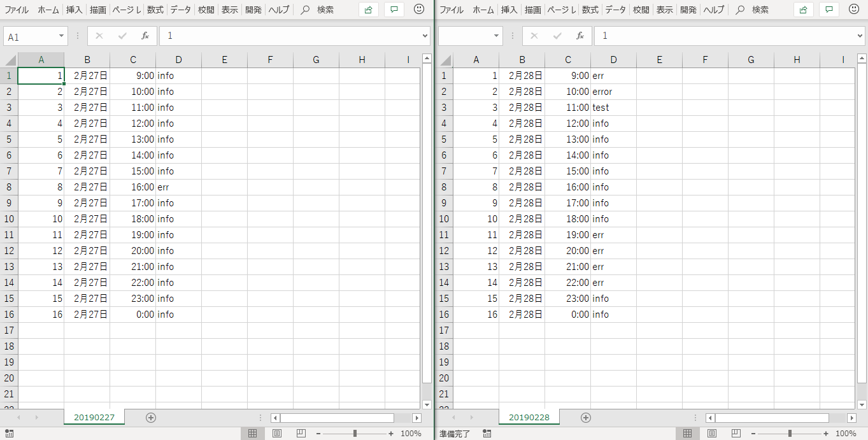
Task: Click the zoom in (+) button, right status bar
Action: (x=825, y=433)
